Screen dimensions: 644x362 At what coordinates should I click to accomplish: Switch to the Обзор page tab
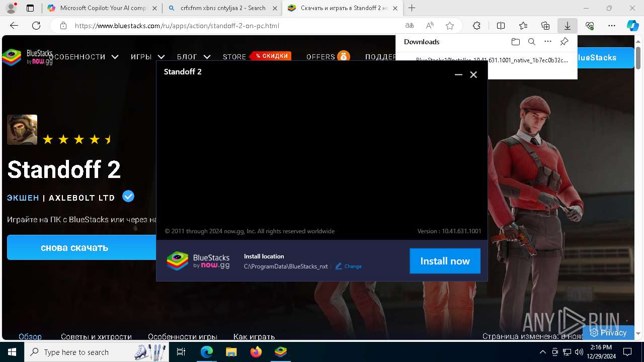click(30, 336)
